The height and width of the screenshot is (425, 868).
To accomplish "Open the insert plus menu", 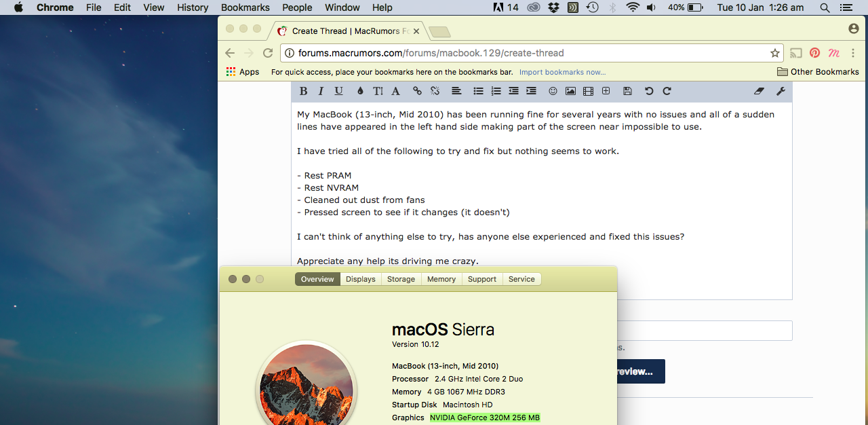I will (606, 91).
